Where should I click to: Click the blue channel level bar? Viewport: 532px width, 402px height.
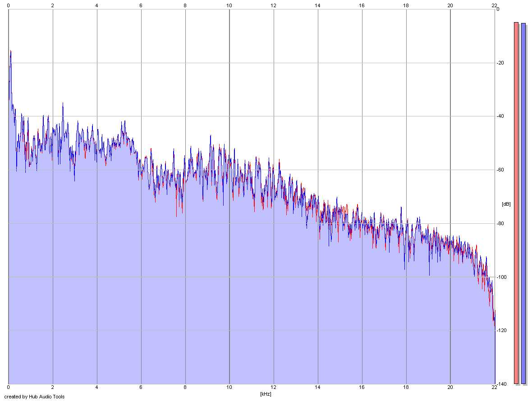[523, 203]
